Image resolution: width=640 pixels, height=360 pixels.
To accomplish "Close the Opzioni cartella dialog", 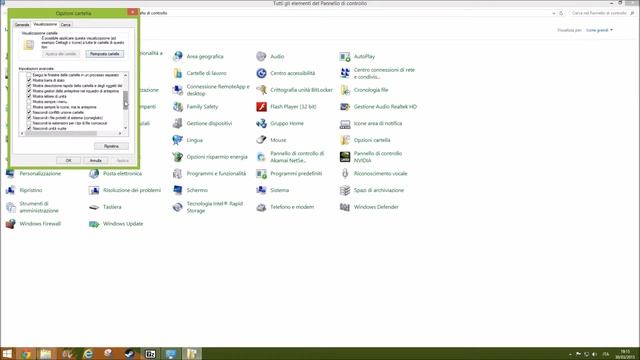I will (133, 12).
